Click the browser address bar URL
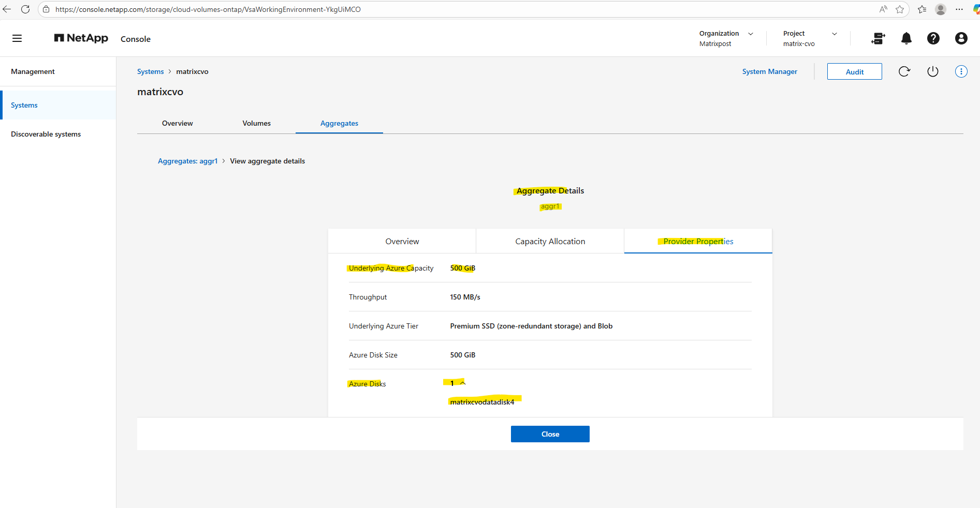Image resolution: width=980 pixels, height=508 pixels. click(x=207, y=9)
